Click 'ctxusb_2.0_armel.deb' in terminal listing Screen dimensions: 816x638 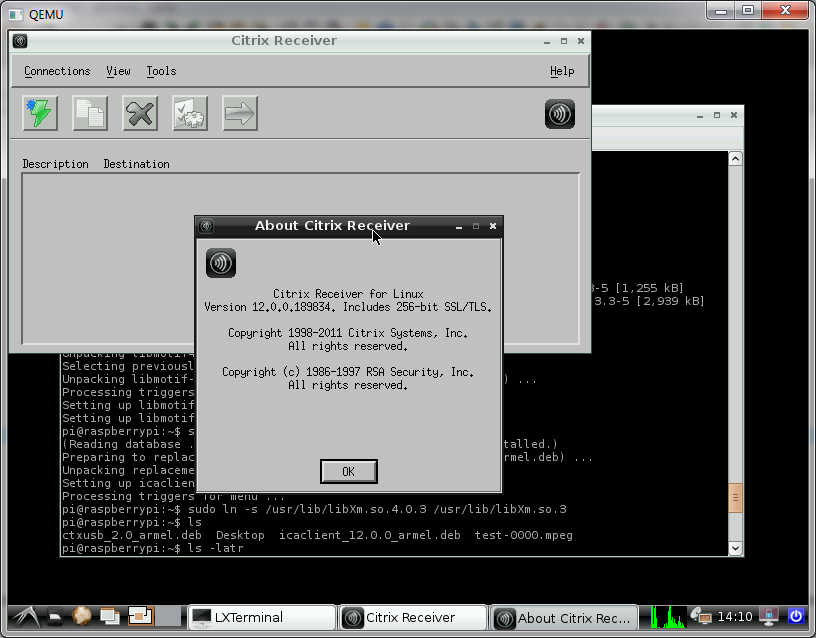[x=132, y=535]
